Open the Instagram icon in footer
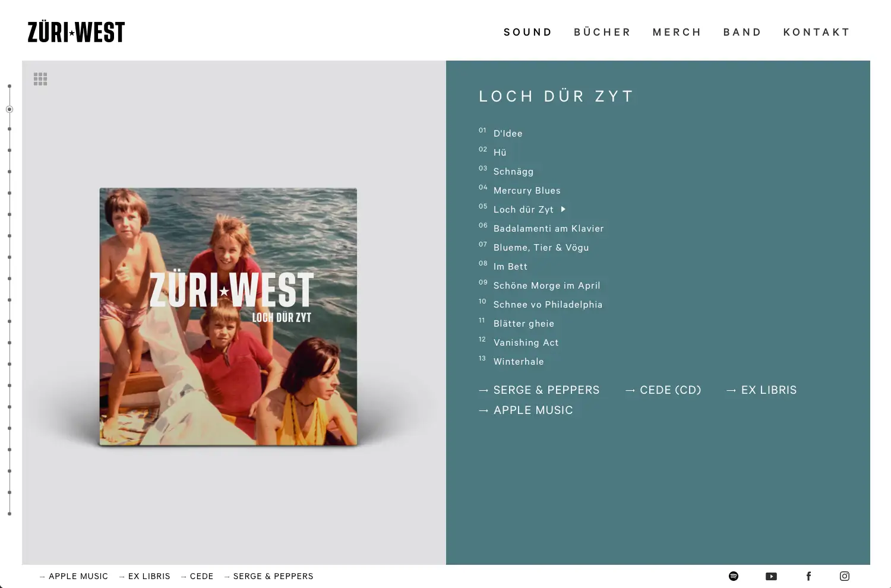The image size is (891, 588). 845,576
